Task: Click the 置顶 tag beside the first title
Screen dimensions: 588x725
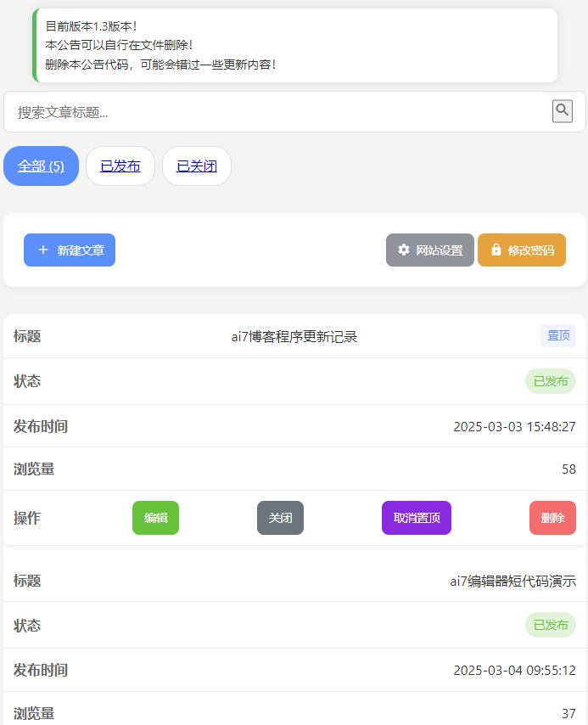Action: pyautogui.click(x=558, y=336)
